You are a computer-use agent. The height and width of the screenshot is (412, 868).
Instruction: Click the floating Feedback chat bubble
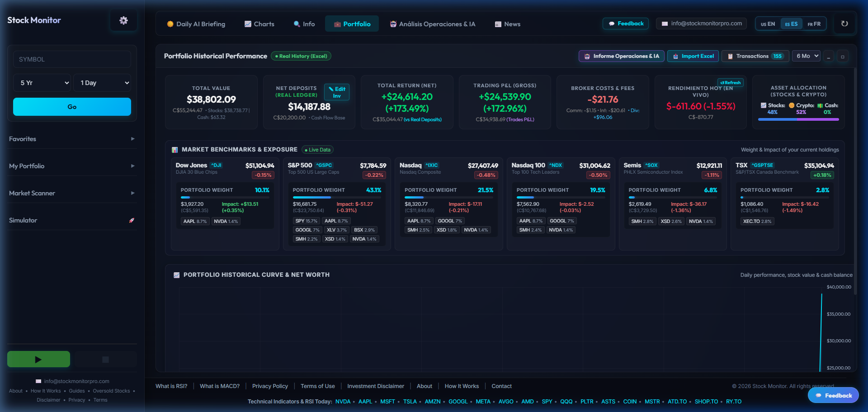[x=833, y=395]
